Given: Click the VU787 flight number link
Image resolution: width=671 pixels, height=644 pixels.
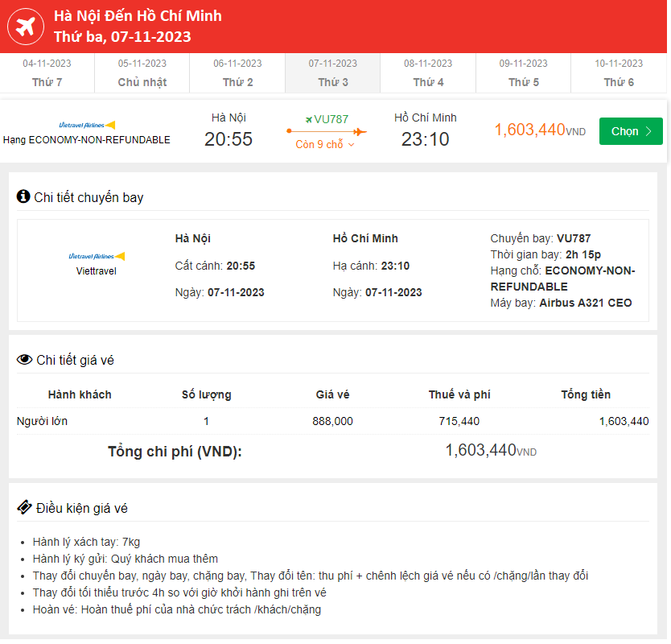Looking at the screenshot, I should 331,119.
